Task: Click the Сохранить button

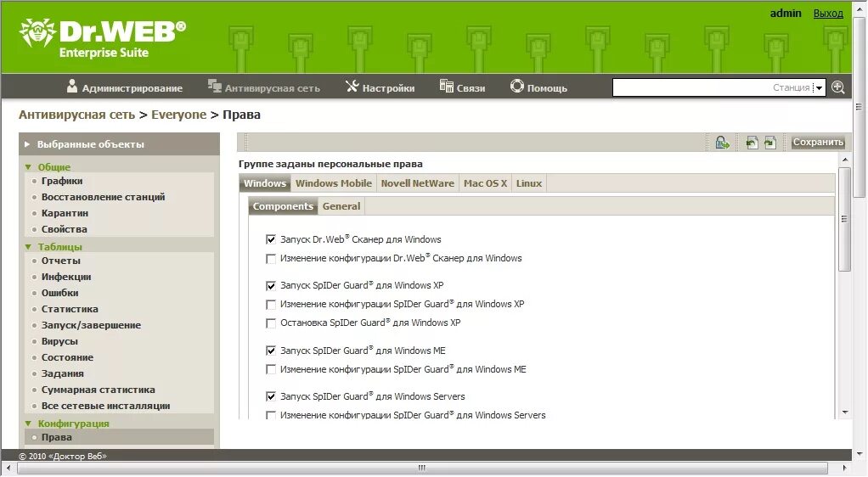Action: [x=818, y=143]
